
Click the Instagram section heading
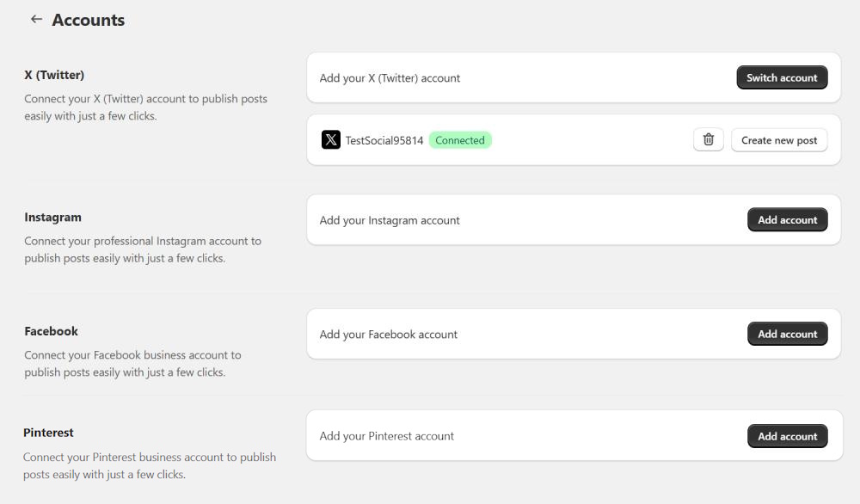[52, 218]
